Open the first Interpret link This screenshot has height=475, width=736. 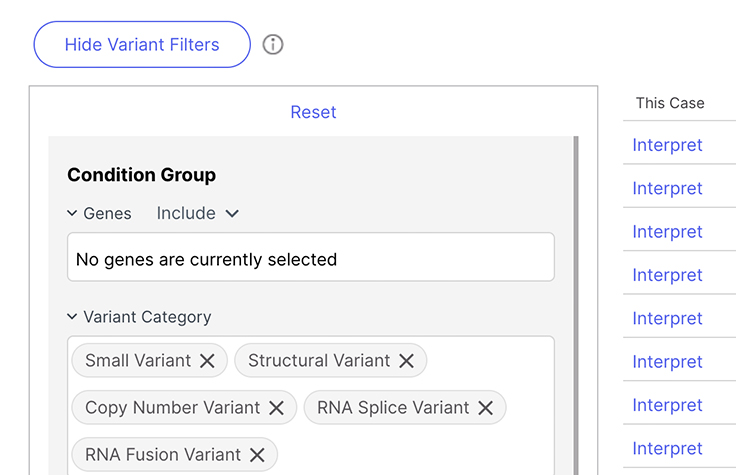[x=667, y=145]
